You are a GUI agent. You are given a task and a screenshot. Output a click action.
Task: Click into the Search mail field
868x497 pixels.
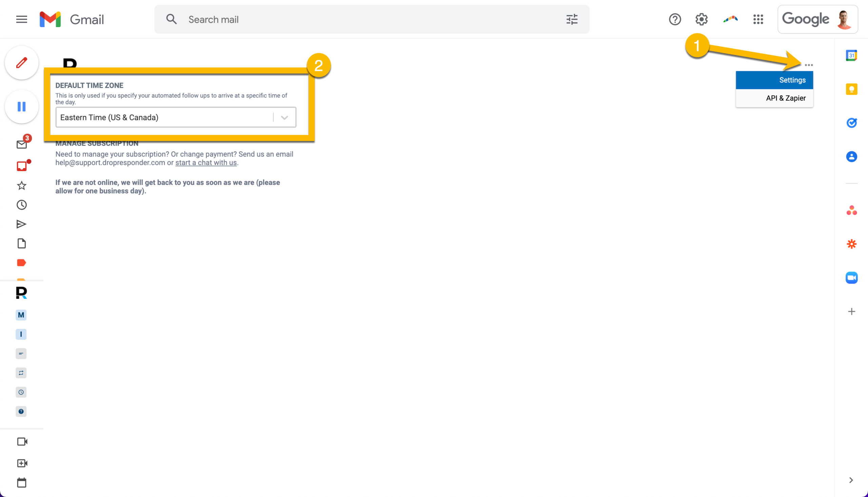[372, 19]
